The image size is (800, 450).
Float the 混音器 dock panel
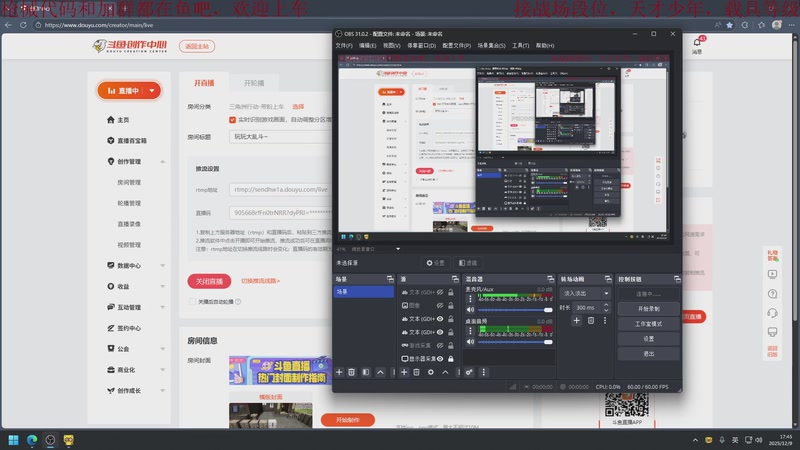[x=551, y=279]
